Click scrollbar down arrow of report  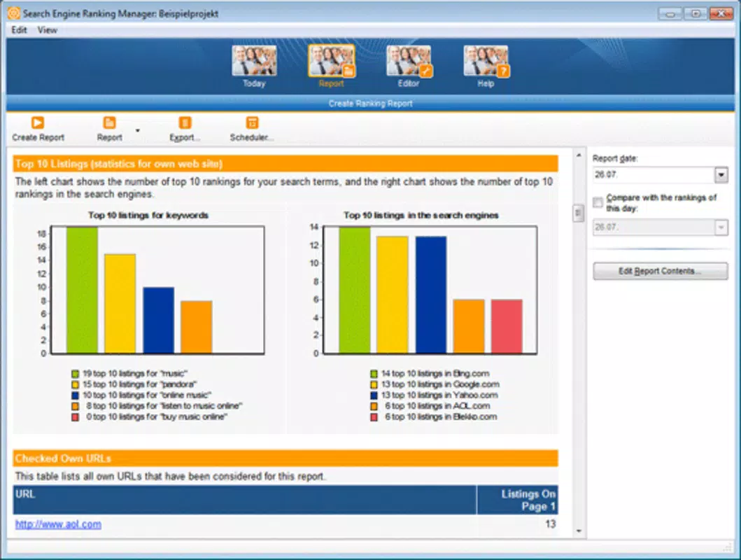coord(579,531)
